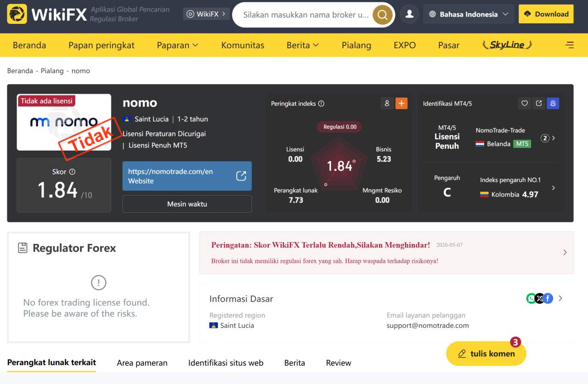Switch to Area pameran tab
The width and height of the screenshot is (588, 384).
pos(142,363)
